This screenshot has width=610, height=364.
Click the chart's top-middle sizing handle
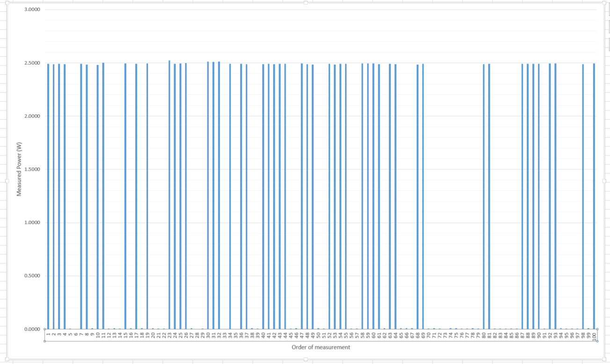tap(306, 3)
